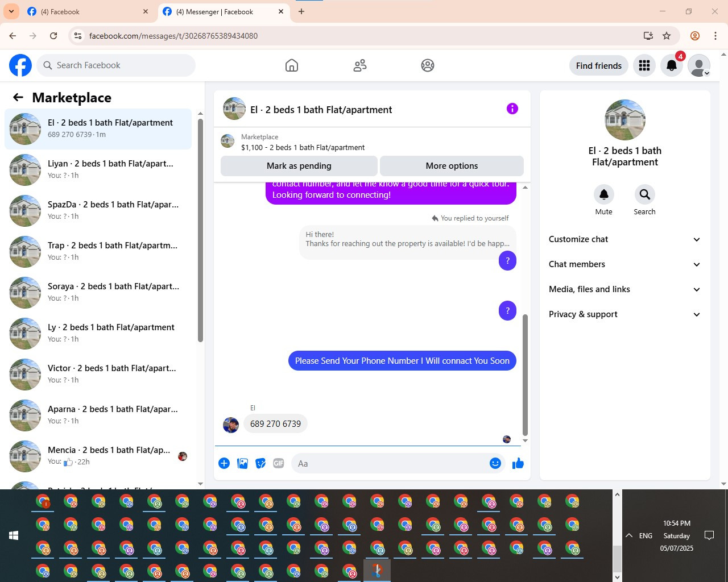
Task: Bookmark this page with star icon
Action: 667,35
